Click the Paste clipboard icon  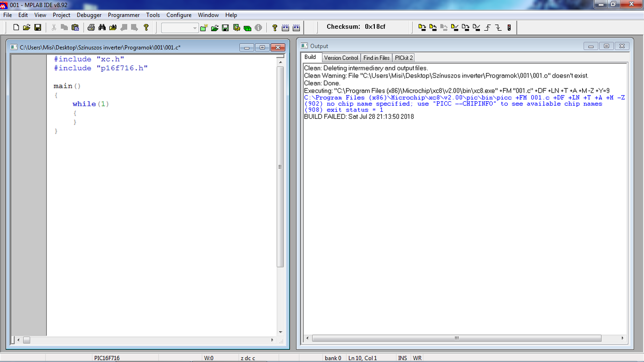[x=75, y=28]
